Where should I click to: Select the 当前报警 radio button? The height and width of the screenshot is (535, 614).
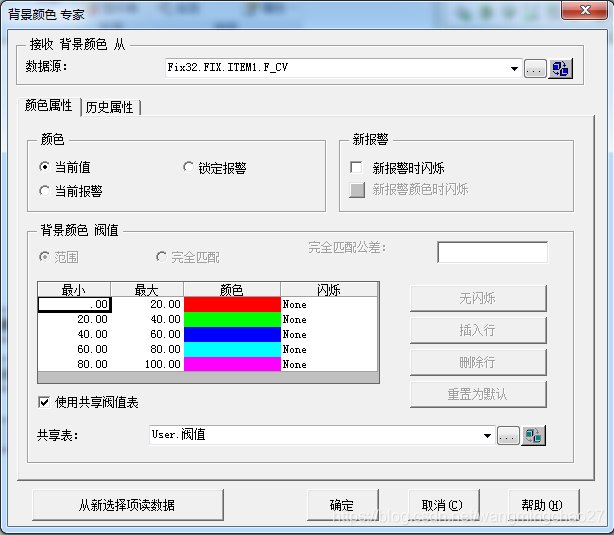click(x=45, y=191)
